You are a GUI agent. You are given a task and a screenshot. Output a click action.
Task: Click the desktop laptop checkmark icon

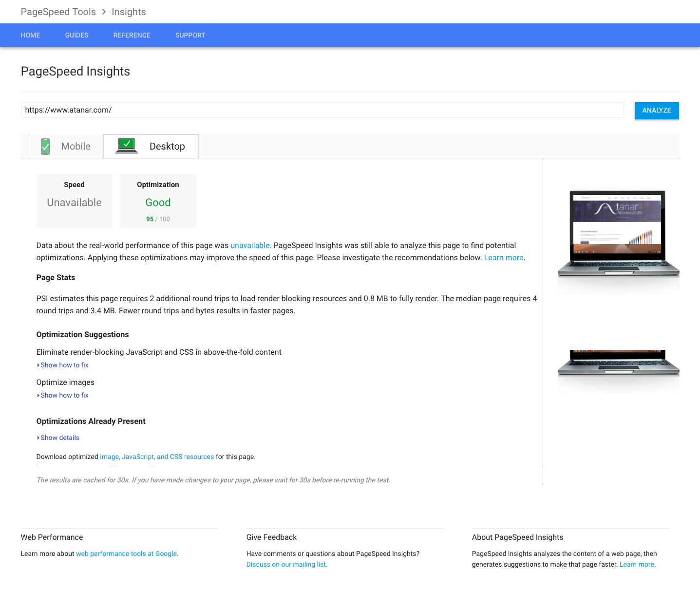(127, 146)
